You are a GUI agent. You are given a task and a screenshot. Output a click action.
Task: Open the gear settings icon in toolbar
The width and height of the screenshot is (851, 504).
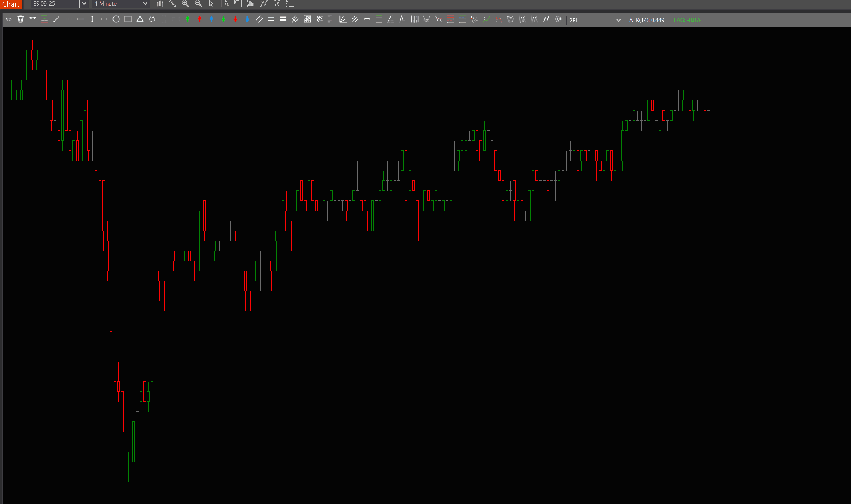558,19
